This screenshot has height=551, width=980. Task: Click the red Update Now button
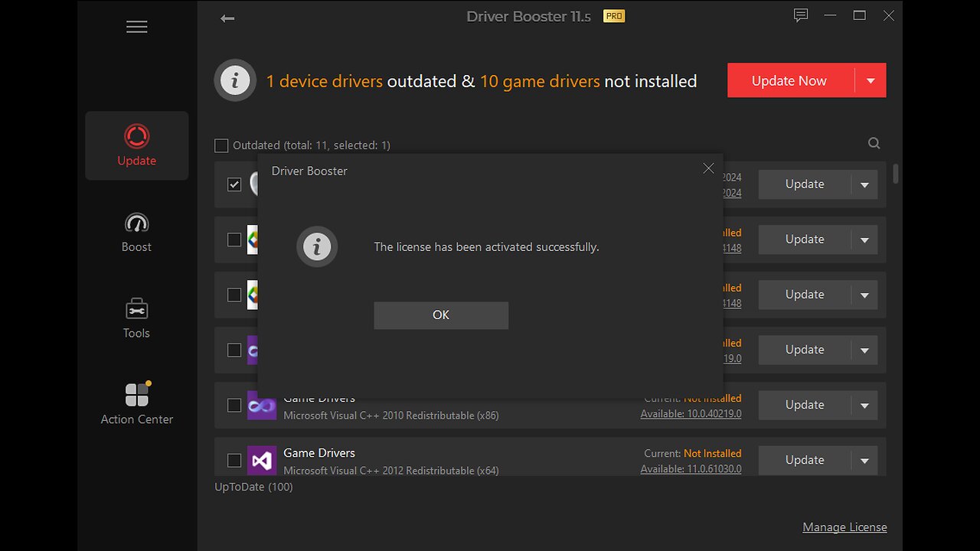pyautogui.click(x=790, y=80)
